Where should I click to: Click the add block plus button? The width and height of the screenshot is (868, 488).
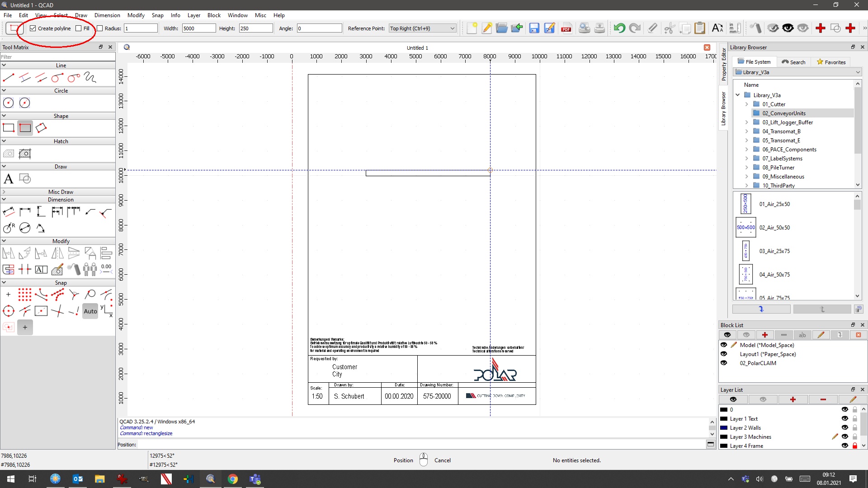[x=765, y=335]
